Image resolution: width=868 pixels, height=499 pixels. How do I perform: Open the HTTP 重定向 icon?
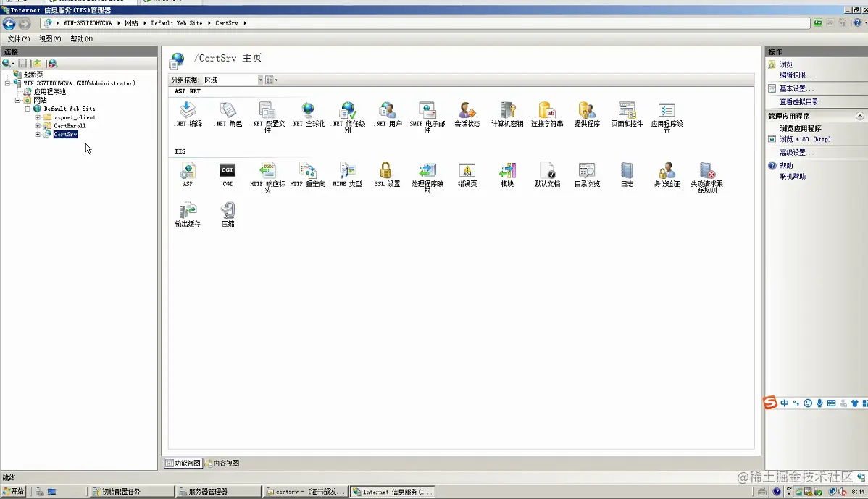(x=308, y=175)
